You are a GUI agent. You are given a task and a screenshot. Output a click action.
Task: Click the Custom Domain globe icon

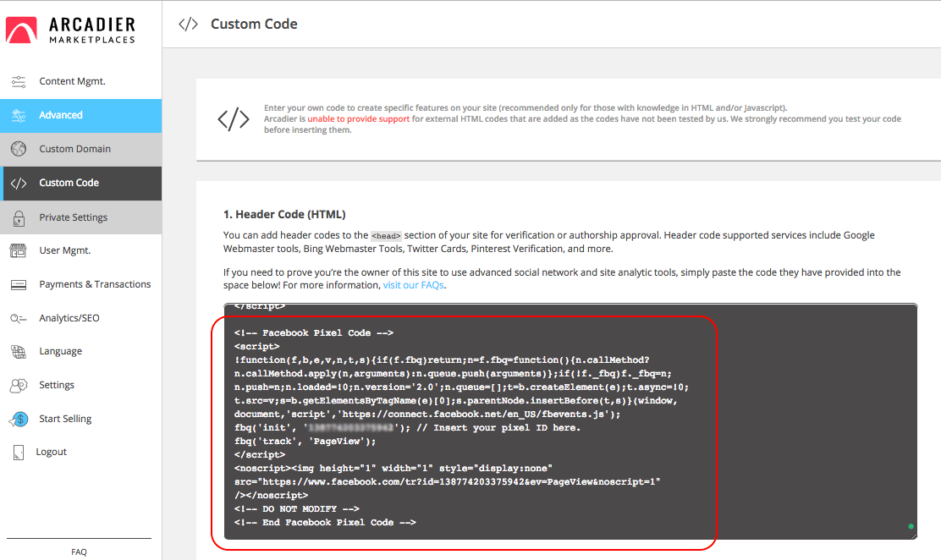coord(19,149)
